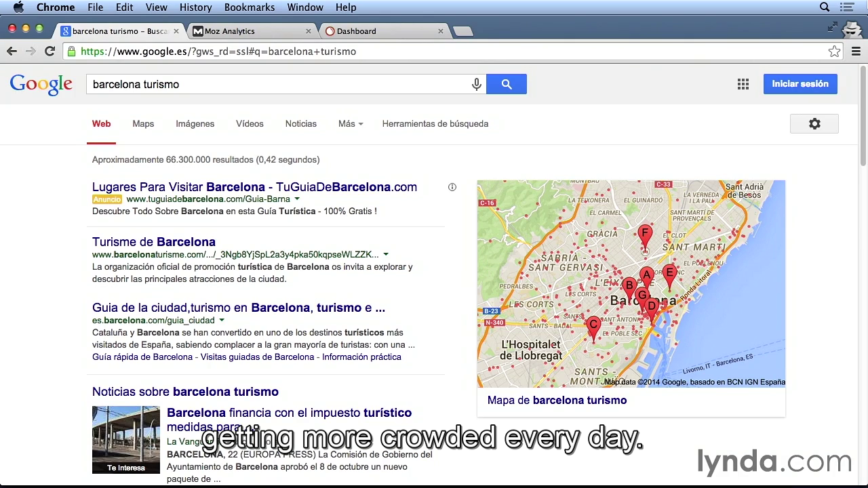Open the Spotlight search in the menu bar
The height and width of the screenshot is (488, 868).
pos(825,7)
